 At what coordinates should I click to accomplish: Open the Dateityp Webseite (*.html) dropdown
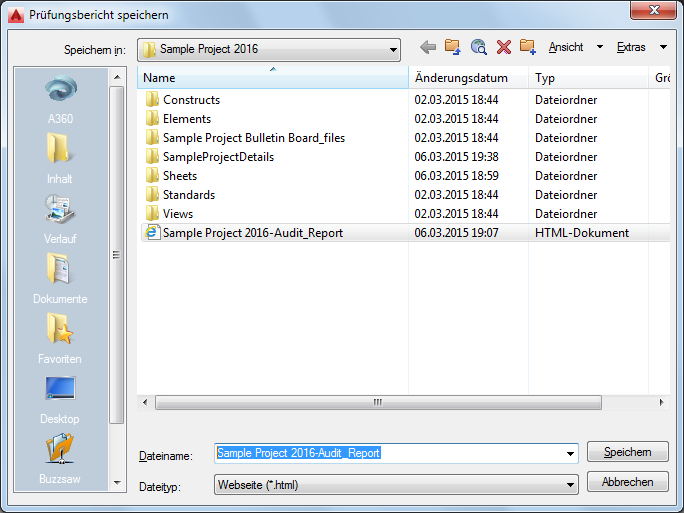(396, 485)
